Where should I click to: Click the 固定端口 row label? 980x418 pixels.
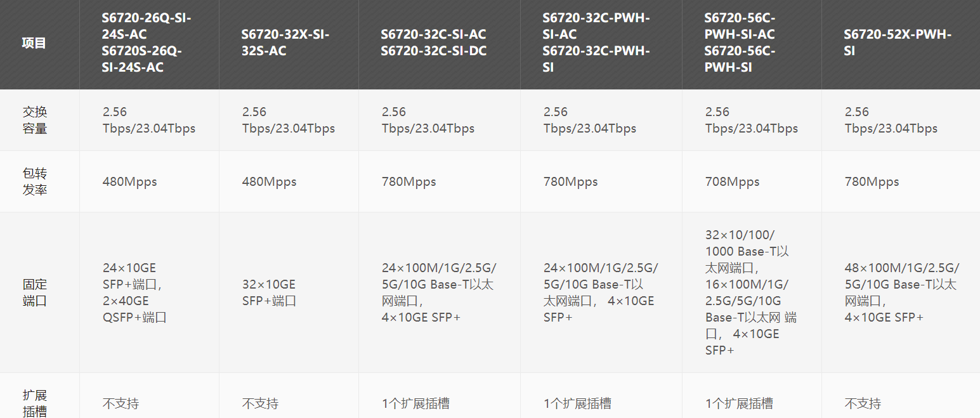pyautogui.click(x=35, y=292)
